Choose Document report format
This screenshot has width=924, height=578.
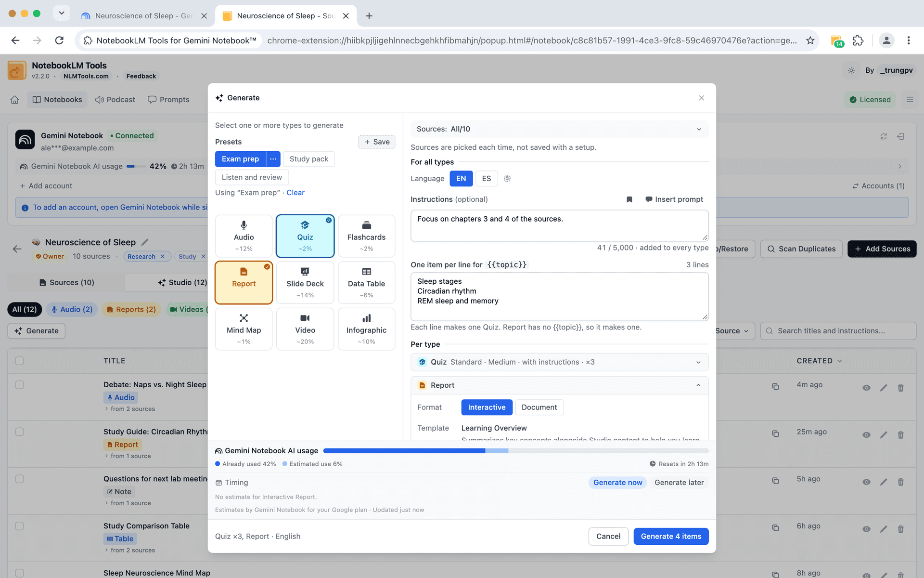[x=539, y=407]
